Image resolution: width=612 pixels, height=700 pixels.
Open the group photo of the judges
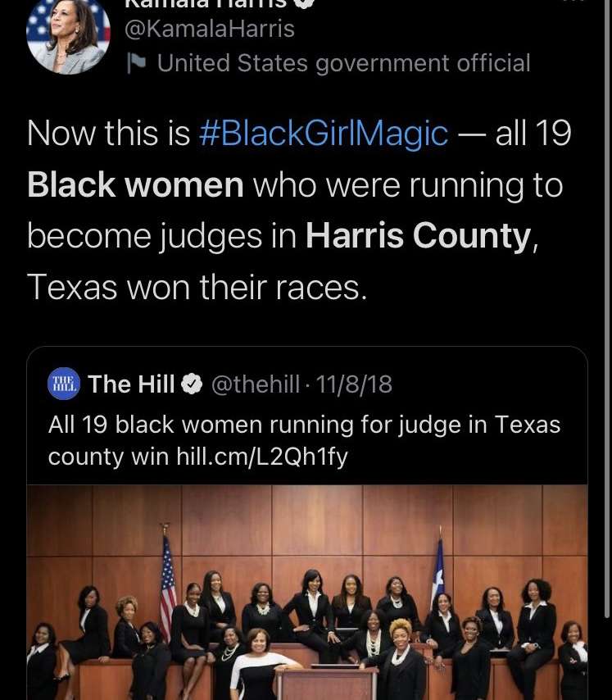(x=307, y=592)
